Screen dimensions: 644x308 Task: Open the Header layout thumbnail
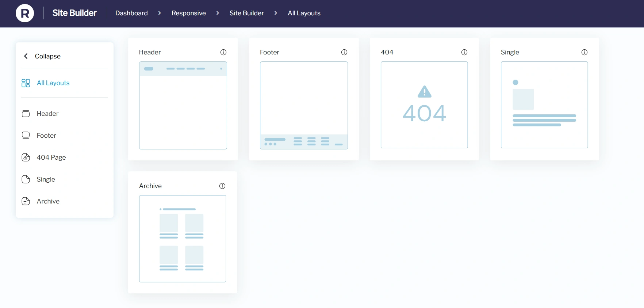point(183,105)
